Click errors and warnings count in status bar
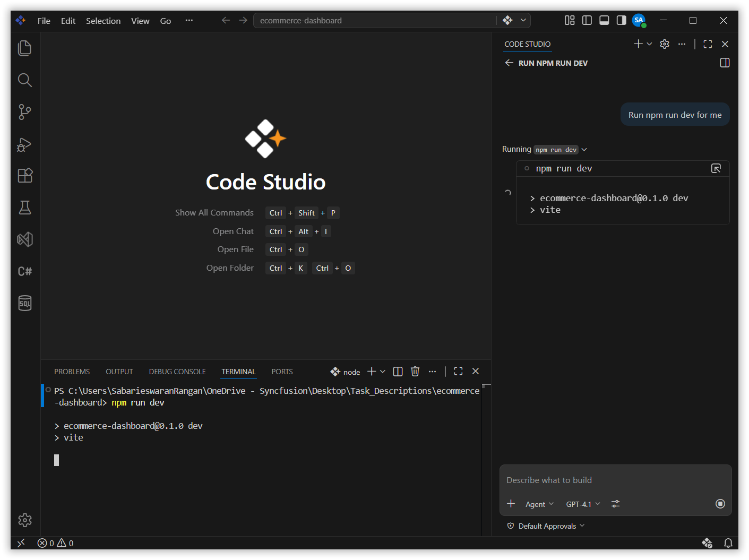 click(x=56, y=543)
